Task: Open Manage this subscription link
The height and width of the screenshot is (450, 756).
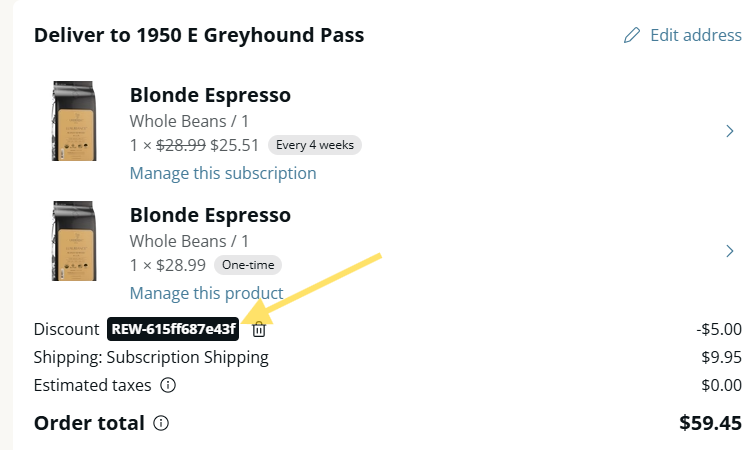Action: [x=223, y=173]
